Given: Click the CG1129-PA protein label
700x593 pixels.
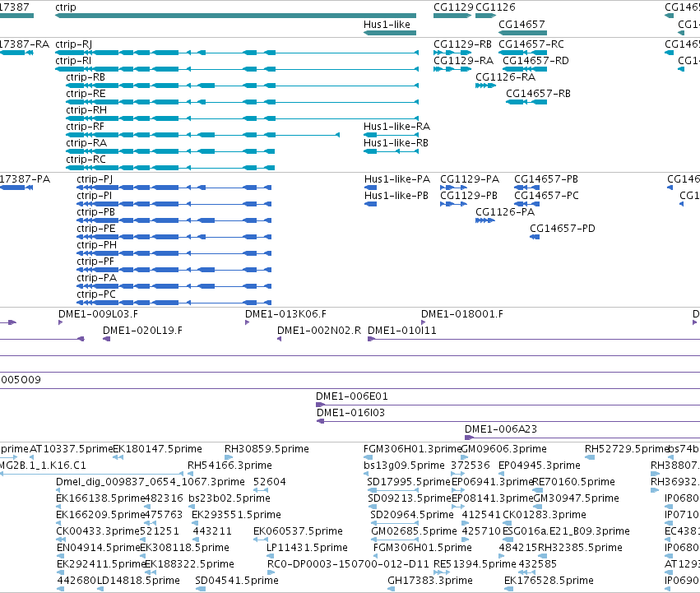Looking at the screenshot, I should click(x=470, y=179).
